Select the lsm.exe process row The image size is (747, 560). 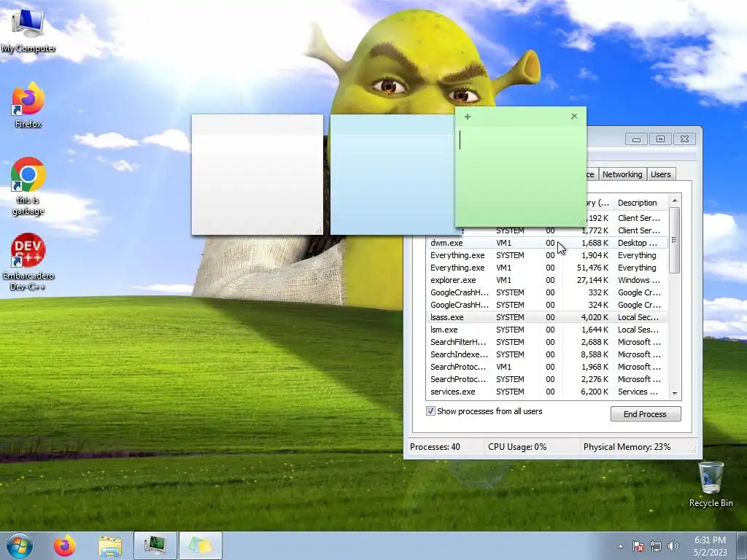click(547, 330)
